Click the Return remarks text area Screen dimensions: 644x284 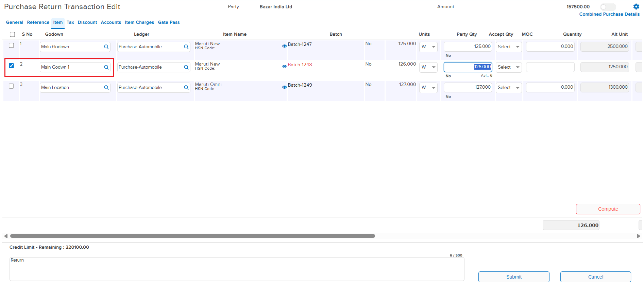click(237, 269)
